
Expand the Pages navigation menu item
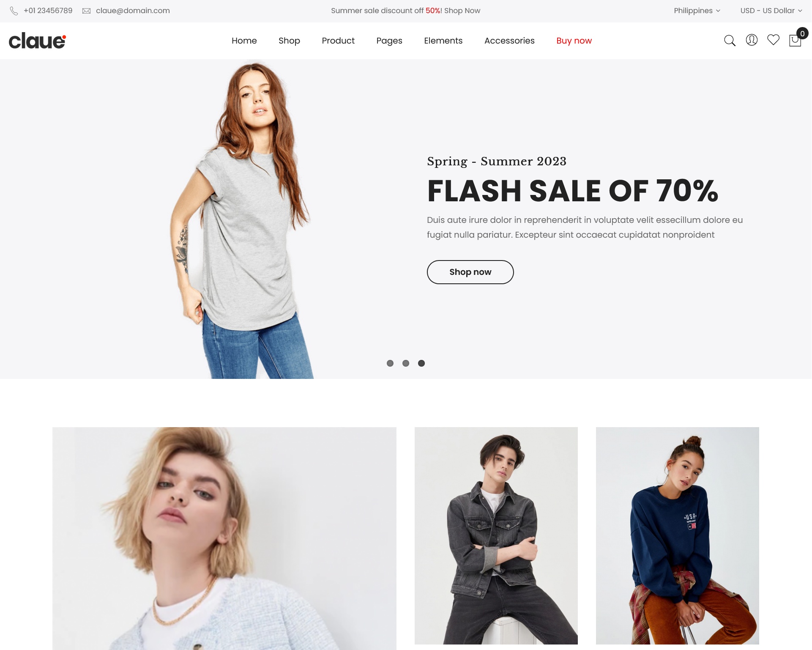coord(389,41)
